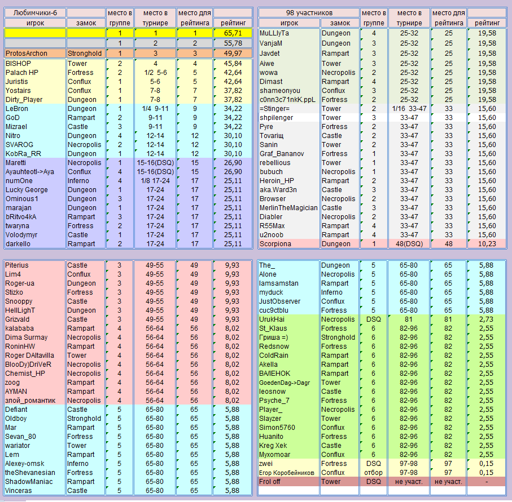Click the rating value 2,73
This screenshot has width=512, height=502.
486,319
